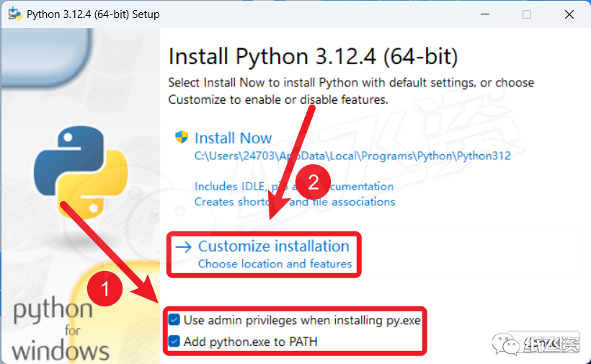This screenshot has height=364, width=591.
Task: Click the 'Includes IDLE' description text
Action: click(x=294, y=187)
